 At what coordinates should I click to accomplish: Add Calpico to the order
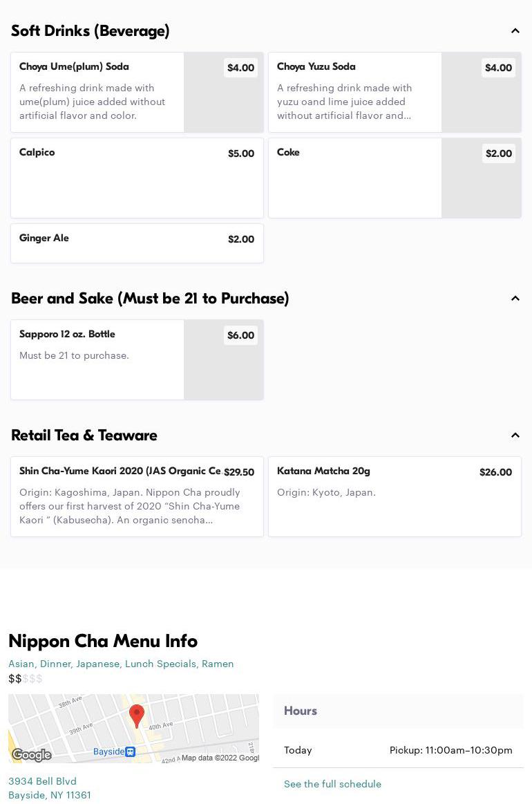pos(137,178)
